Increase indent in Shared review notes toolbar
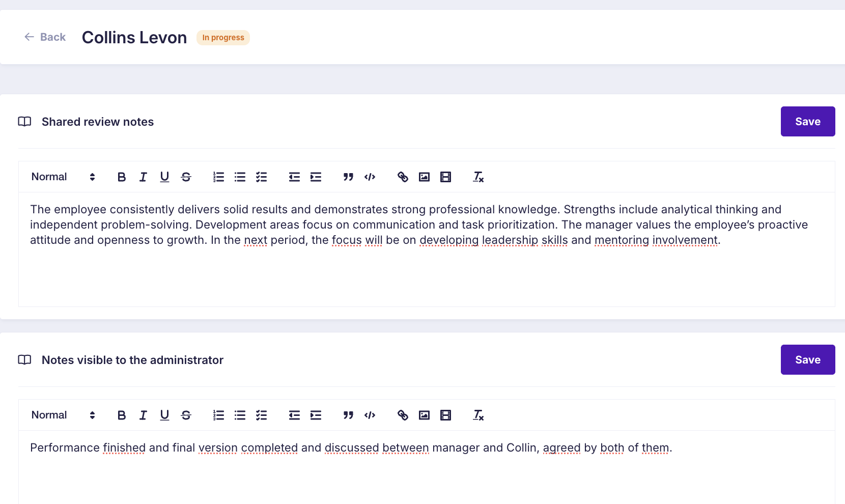This screenshot has width=845, height=504. (x=316, y=177)
